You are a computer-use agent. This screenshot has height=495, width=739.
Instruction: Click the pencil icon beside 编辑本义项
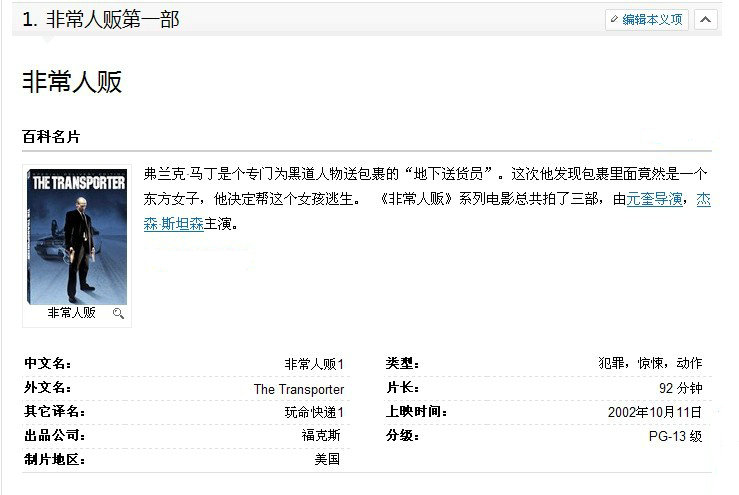tap(614, 19)
